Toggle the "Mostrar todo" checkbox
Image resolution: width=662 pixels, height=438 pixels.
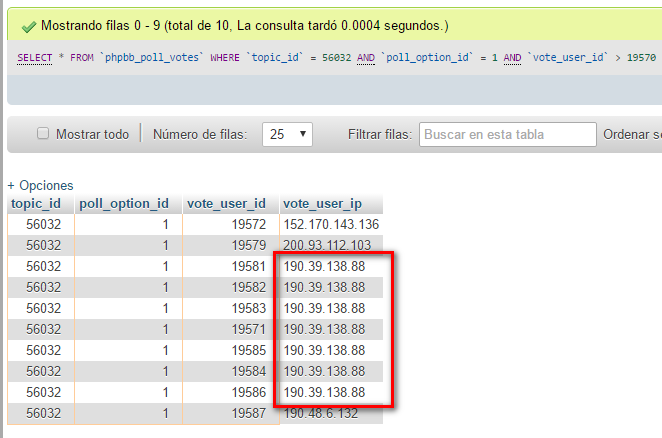[43, 134]
